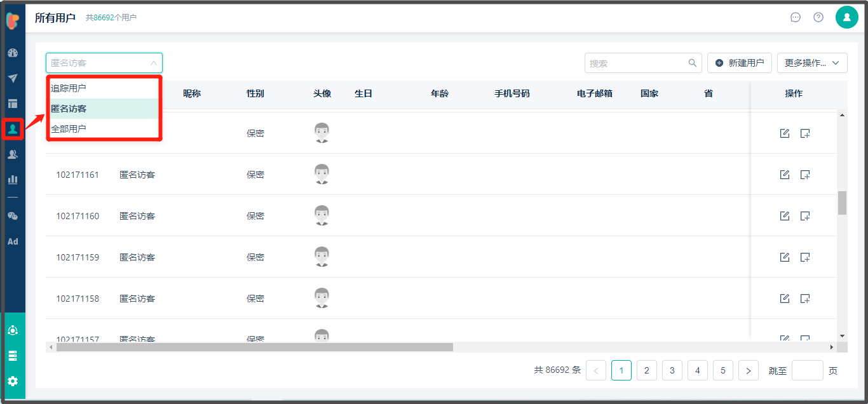Screen dimensions: 868x404
Task: Go to page 3 of results
Action: point(672,370)
